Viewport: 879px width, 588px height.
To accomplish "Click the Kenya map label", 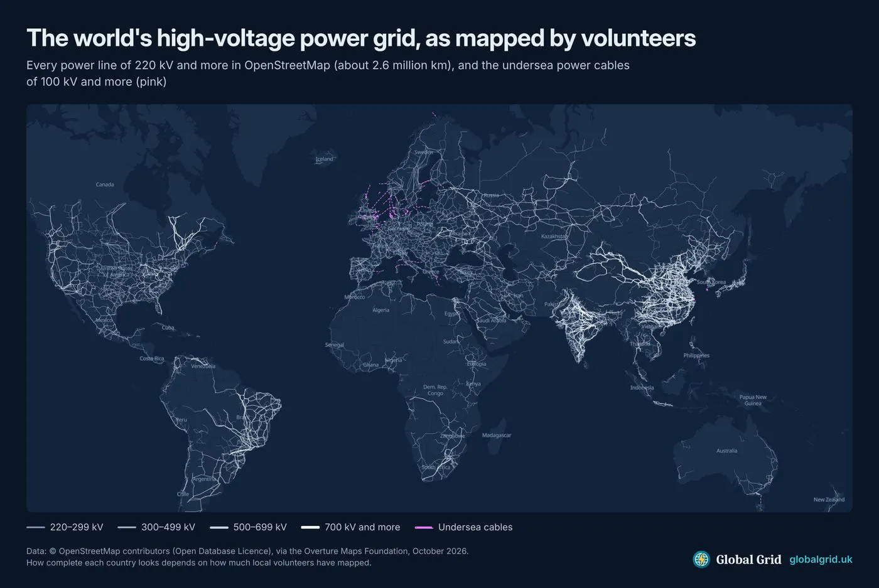I will [x=474, y=383].
